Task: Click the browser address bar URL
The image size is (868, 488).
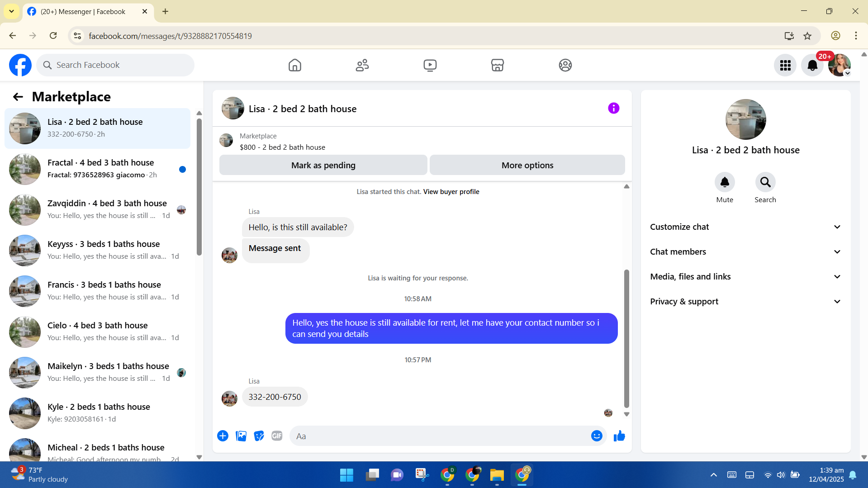Action: 170,36
